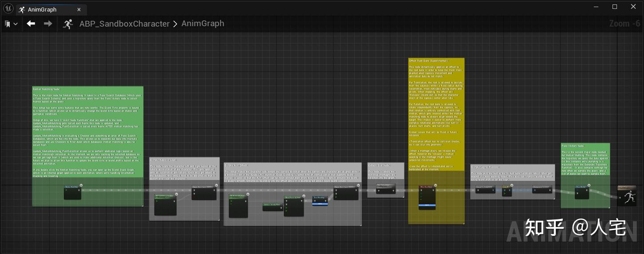Select the Leg IK node

point(507,191)
